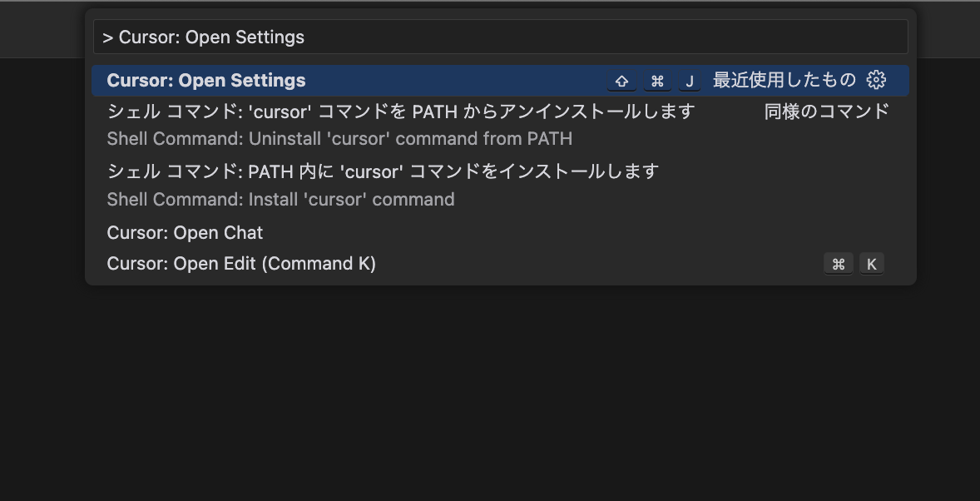
Task: Select the Install 'cursor' command entry
Action: (x=500, y=185)
